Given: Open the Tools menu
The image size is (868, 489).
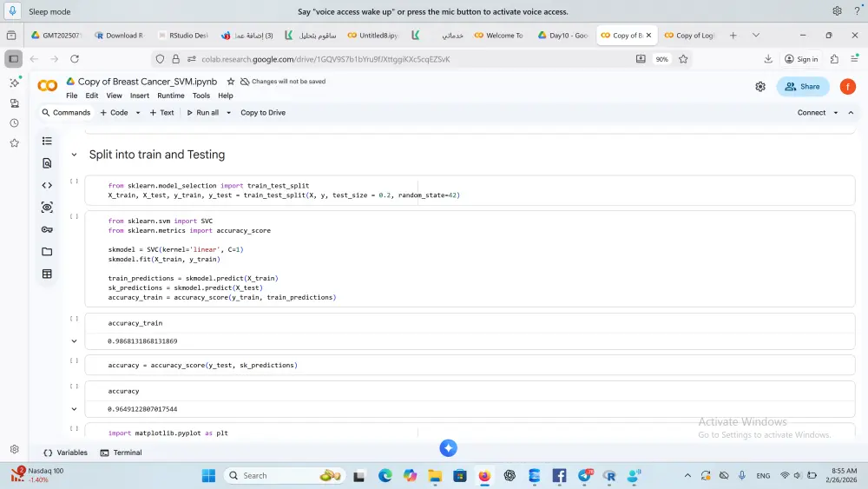Looking at the screenshot, I should [201, 96].
